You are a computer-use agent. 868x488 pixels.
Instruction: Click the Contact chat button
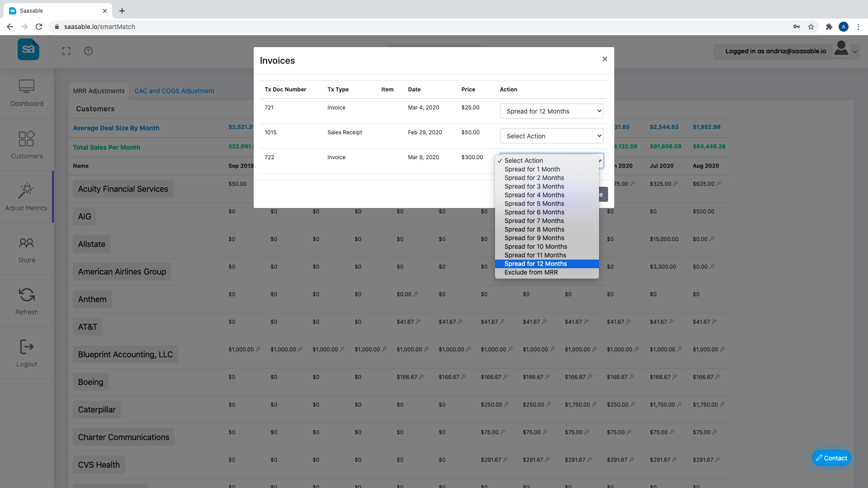pyautogui.click(x=831, y=458)
